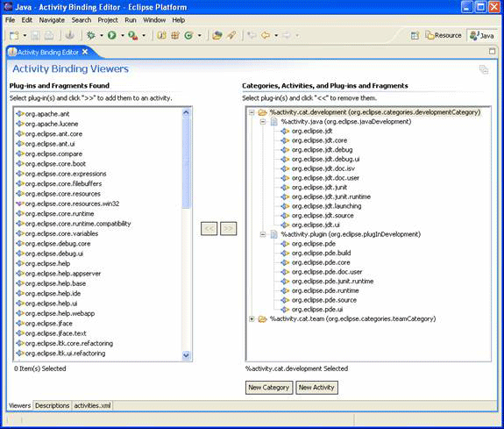504x429 pixels.
Task: Click the Search flashlight toolbar icon
Action: point(231,35)
